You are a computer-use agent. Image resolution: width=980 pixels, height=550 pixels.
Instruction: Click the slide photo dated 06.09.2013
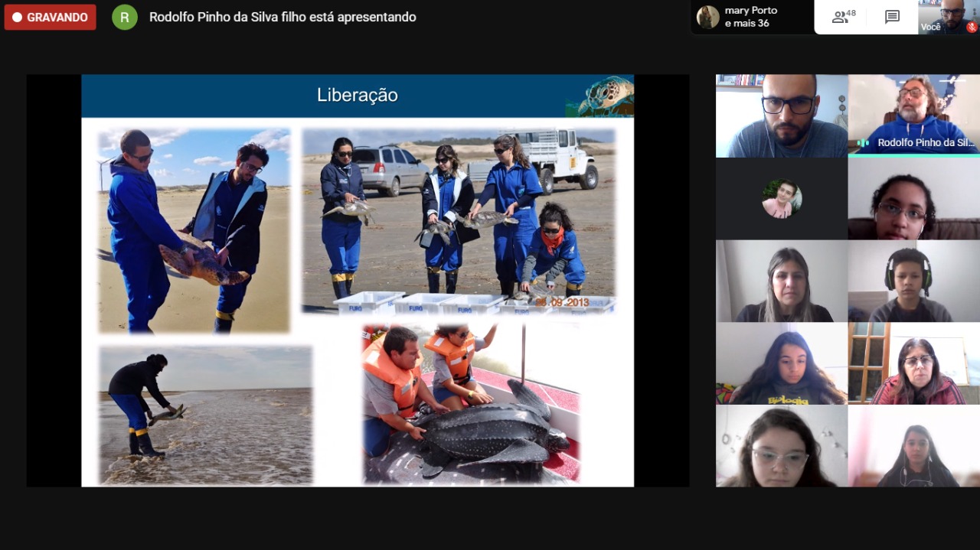point(459,222)
